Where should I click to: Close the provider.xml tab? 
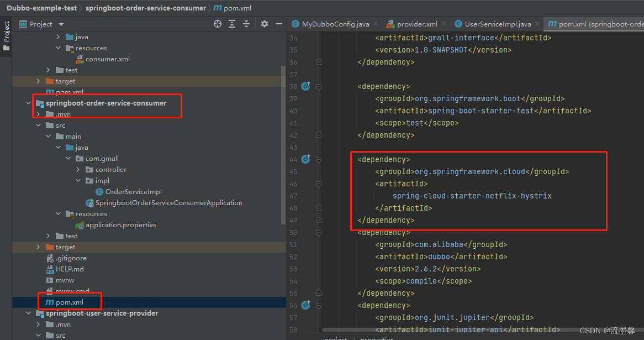click(x=444, y=24)
